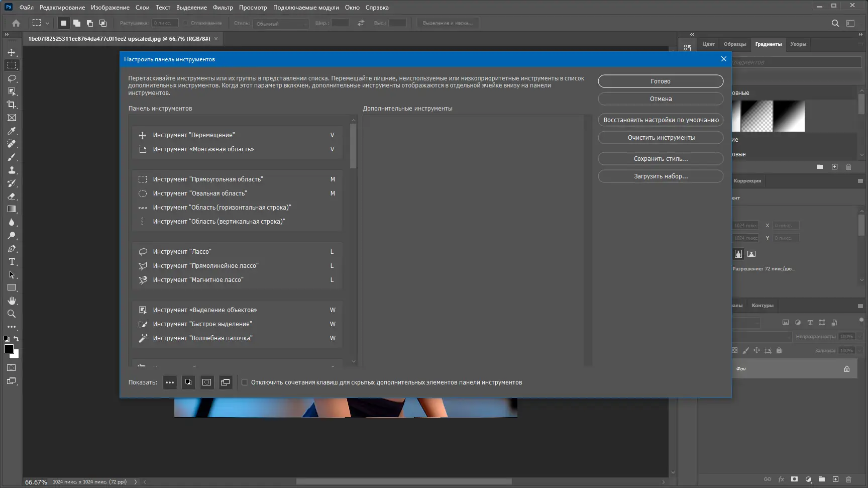This screenshot has height=488, width=868.
Task: Expand the collapsed toolbar chevrons at left
Action: (x=7, y=35)
